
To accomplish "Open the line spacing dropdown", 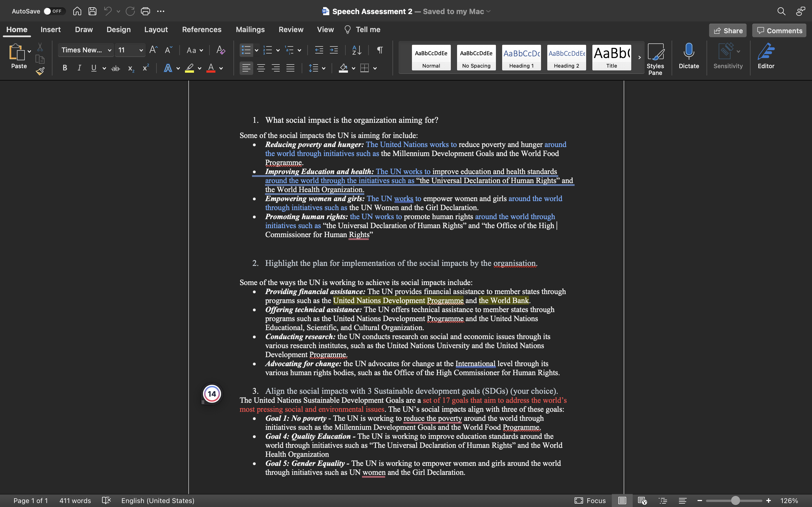I will (317, 68).
